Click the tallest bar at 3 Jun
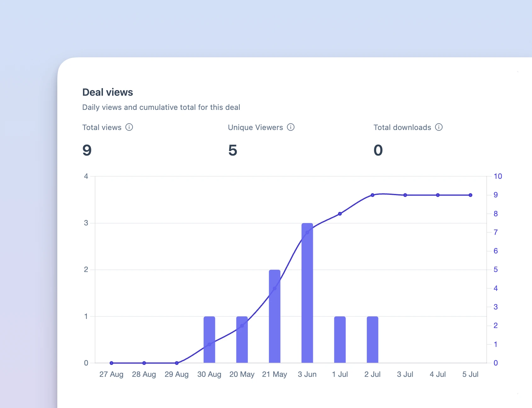The height and width of the screenshot is (408, 532). [x=307, y=293]
